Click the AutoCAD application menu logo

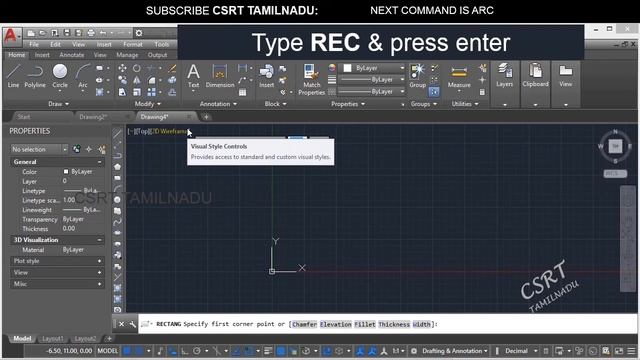[11, 36]
